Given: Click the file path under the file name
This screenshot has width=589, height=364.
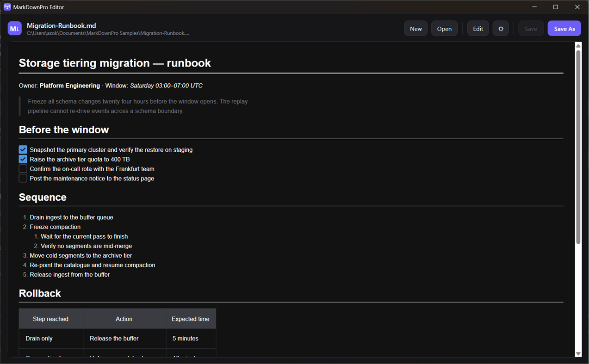Looking at the screenshot, I should click(108, 33).
